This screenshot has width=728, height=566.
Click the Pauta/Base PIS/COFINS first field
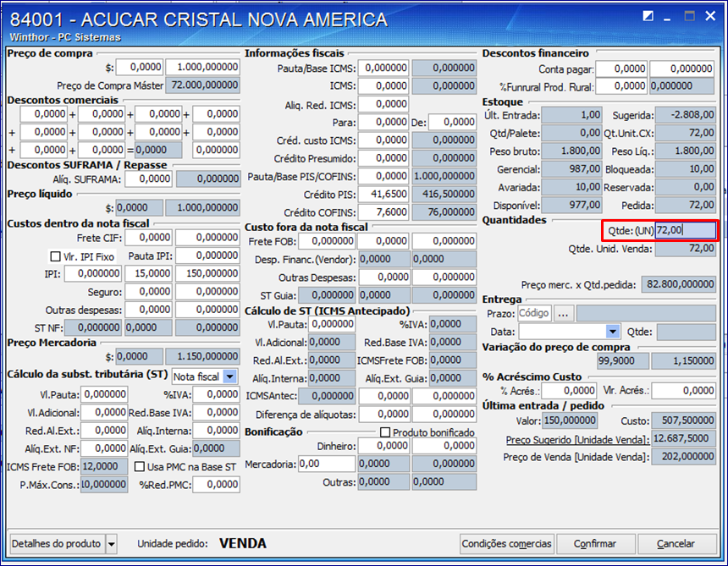(x=383, y=176)
